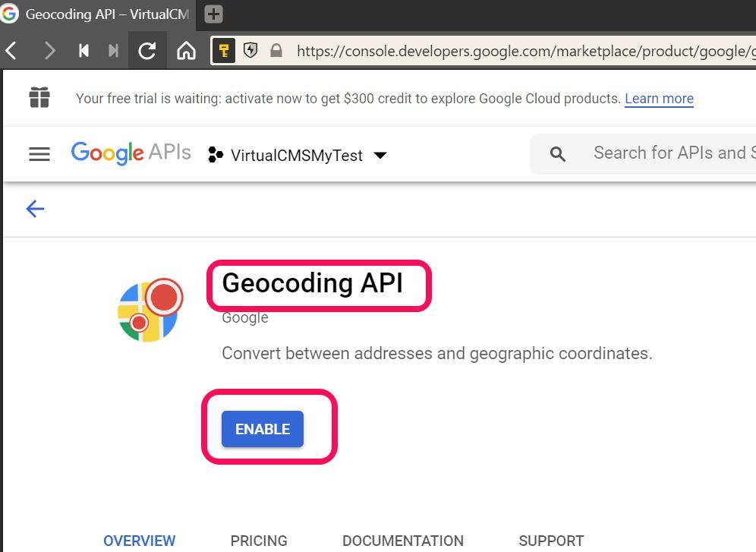This screenshot has height=552, width=756.
Task: Open the hamburger navigation menu
Action: pos(39,155)
